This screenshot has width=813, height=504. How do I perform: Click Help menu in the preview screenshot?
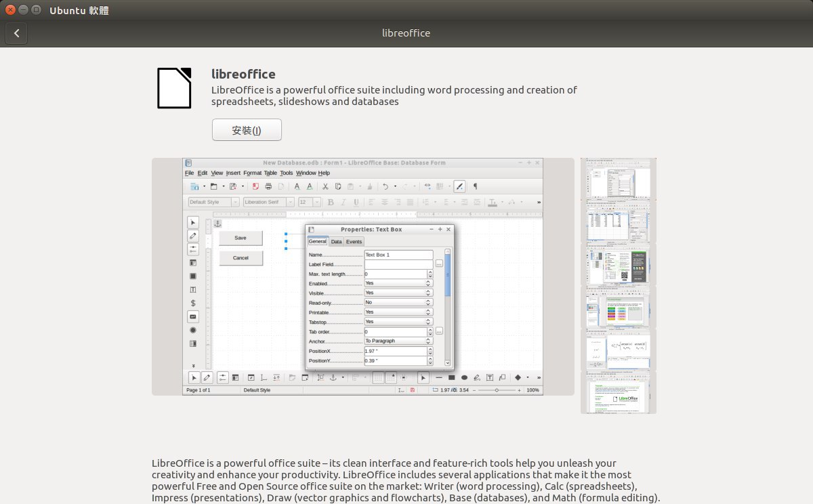324,173
